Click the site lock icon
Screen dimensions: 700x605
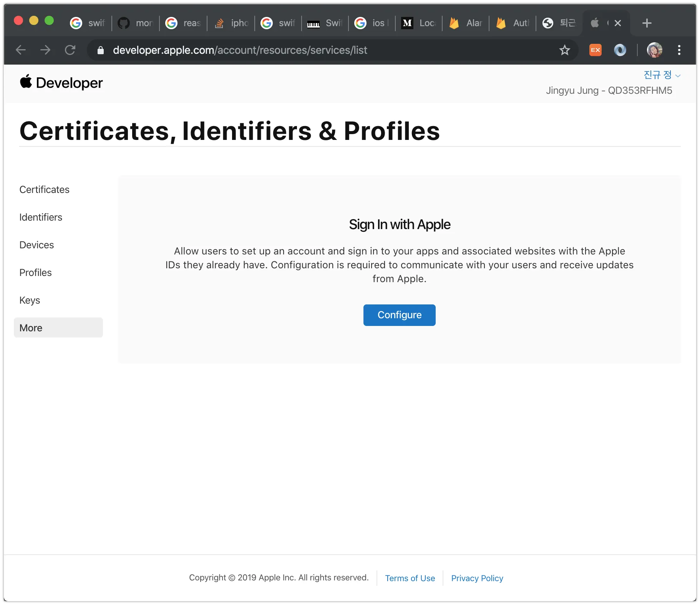[x=101, y=50]
